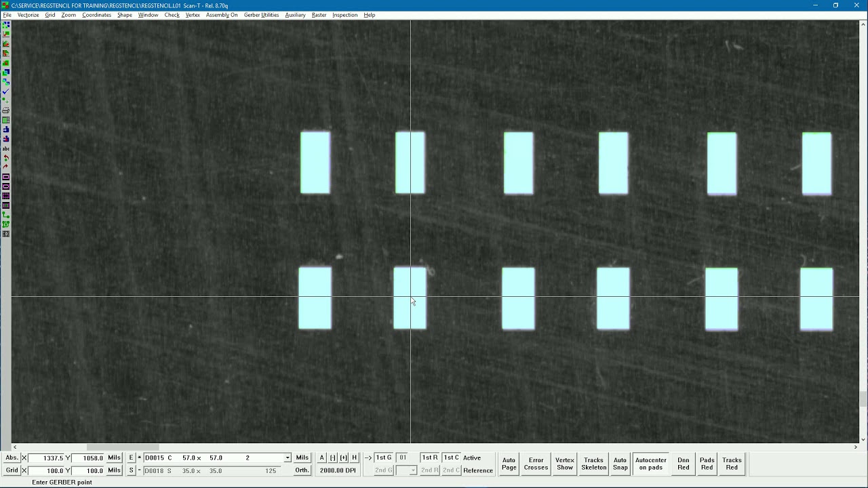This screenshot has width=868, height=488.
Task: Click the Mils button beside aperture dropdown
Action: click(x=302, y=457)
